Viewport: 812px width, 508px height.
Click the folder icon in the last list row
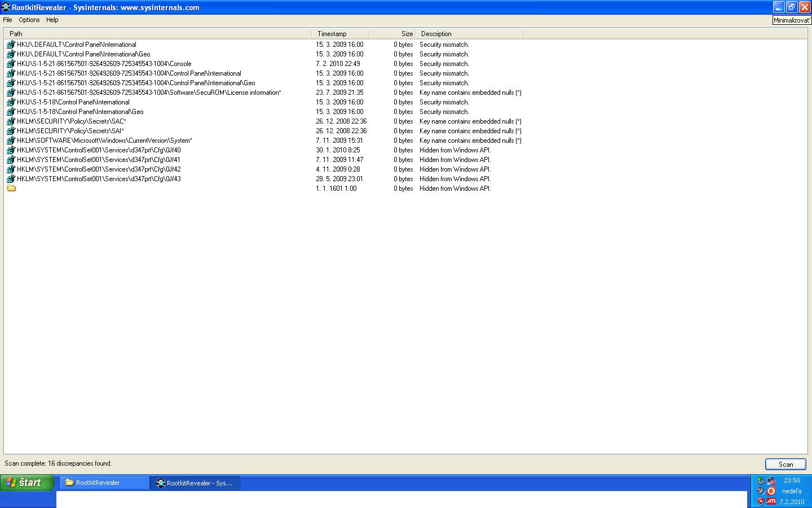[11, 189]
